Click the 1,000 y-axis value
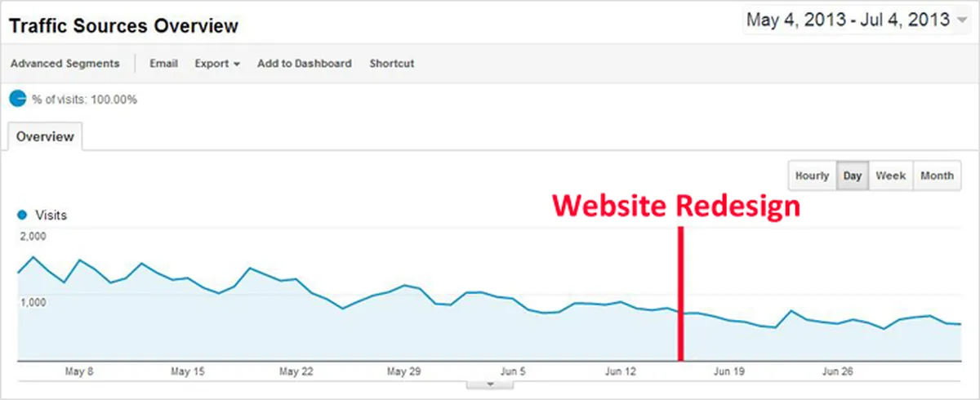 tap(33, 302)
